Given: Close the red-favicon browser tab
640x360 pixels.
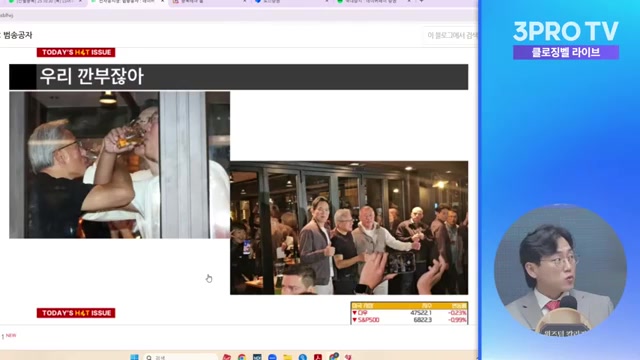Looking at the screenshot, I should pos(244,2).
